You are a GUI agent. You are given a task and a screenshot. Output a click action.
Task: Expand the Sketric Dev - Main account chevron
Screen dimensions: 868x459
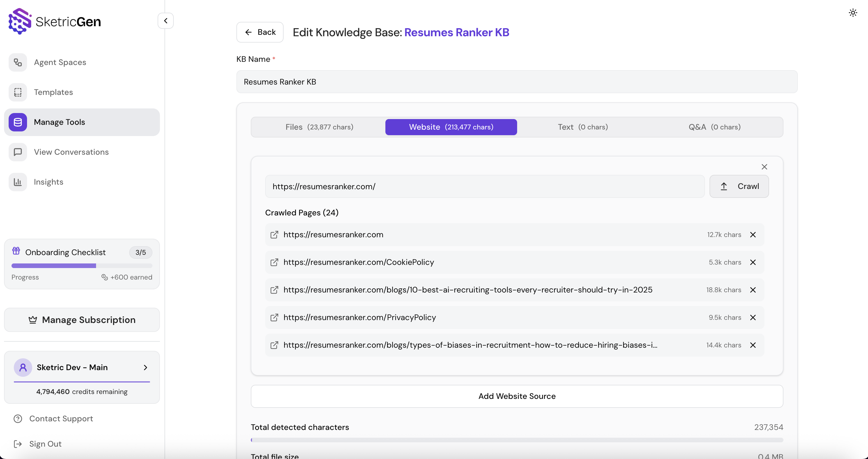click(146, 367)
